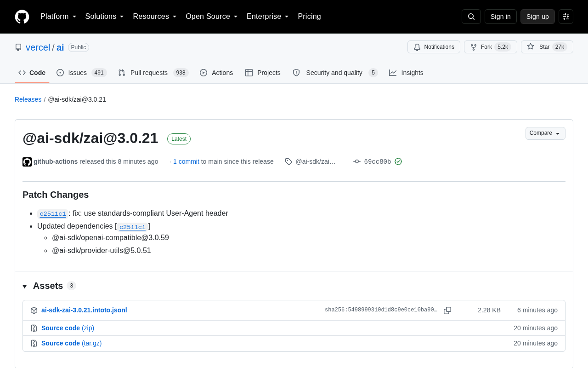Open the search magnifier button
Screen dimensions: 588x368
tap(471, 17)
